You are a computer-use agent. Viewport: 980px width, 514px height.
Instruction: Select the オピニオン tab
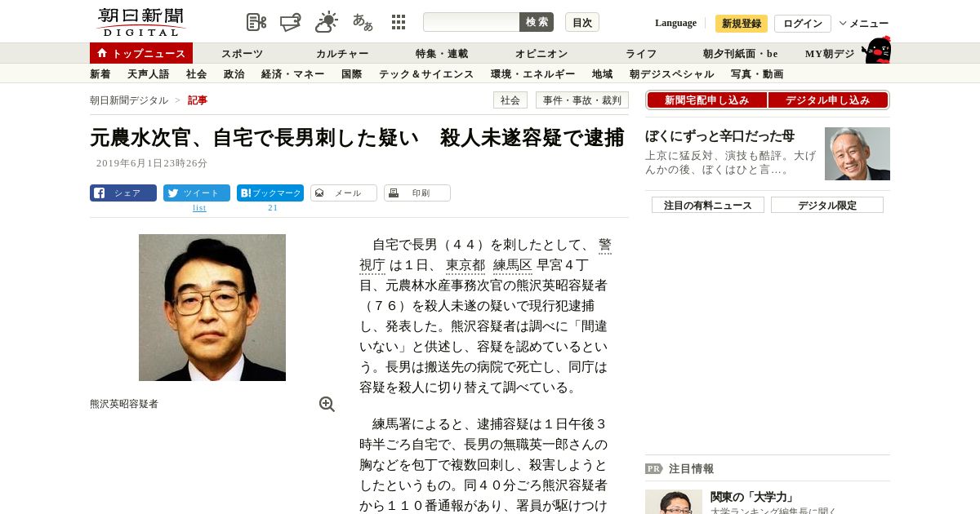click(x=541, y=54)
